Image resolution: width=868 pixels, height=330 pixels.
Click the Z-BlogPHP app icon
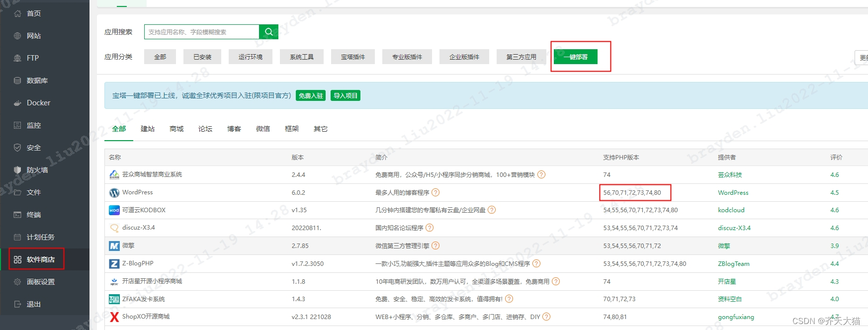(114, 263)
